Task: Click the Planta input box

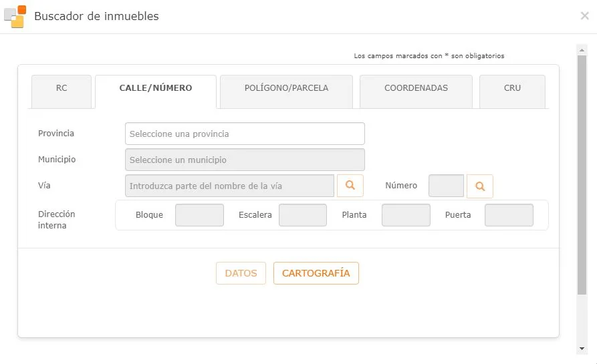Action: tap(406, 215)
